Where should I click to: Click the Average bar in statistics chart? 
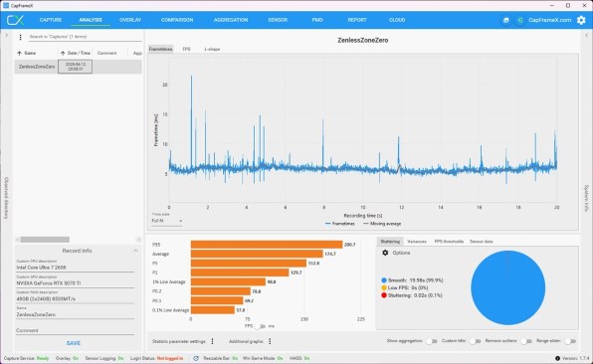pyautogui.click(x=257, y=254)
